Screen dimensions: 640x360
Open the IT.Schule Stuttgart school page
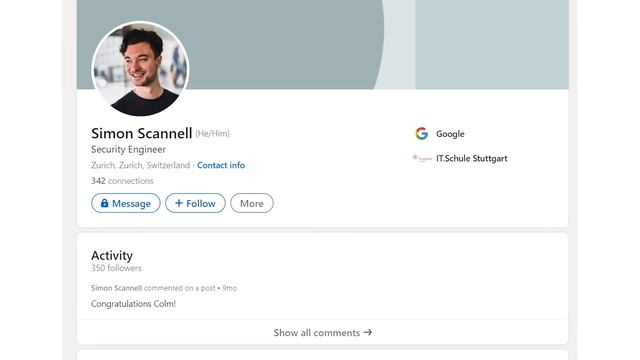pyautogui.click(x=471, y=158)
